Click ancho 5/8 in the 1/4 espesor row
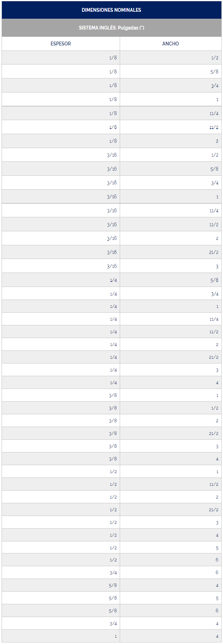This screenshot has width=223, height=644. pos(214,280)
